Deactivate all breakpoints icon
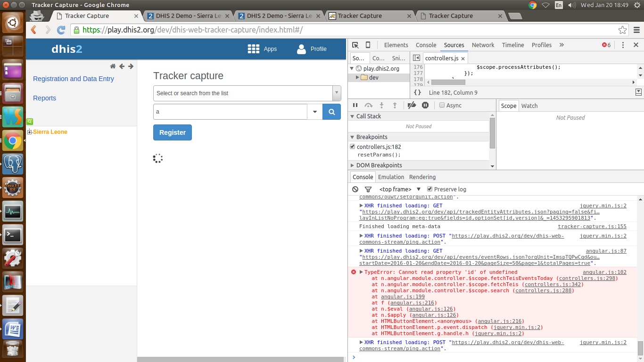 click(412, 106)
